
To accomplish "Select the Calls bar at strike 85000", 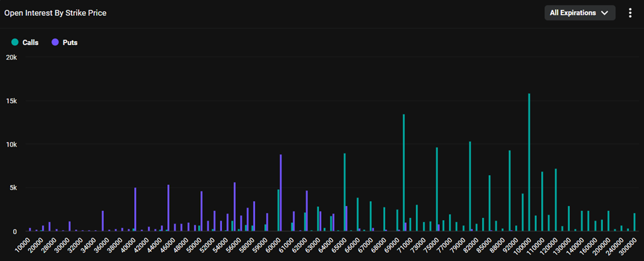I will tap(489, 204).
